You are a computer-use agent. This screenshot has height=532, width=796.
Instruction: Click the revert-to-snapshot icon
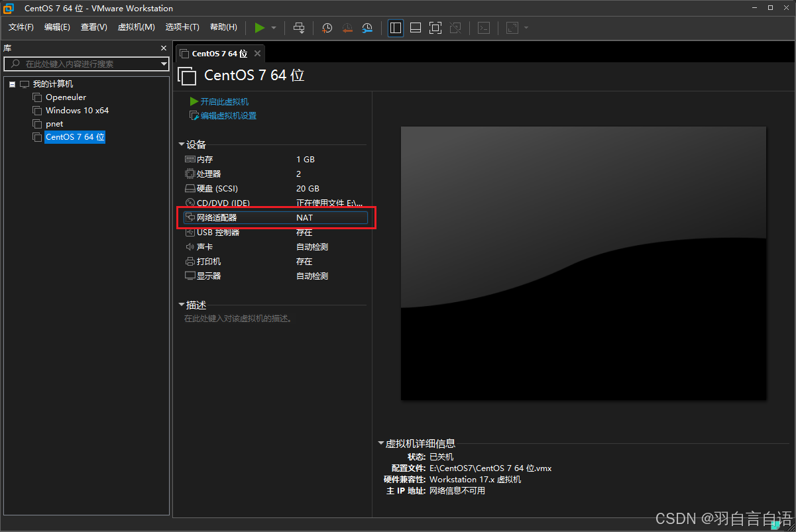tap(347, 28)
